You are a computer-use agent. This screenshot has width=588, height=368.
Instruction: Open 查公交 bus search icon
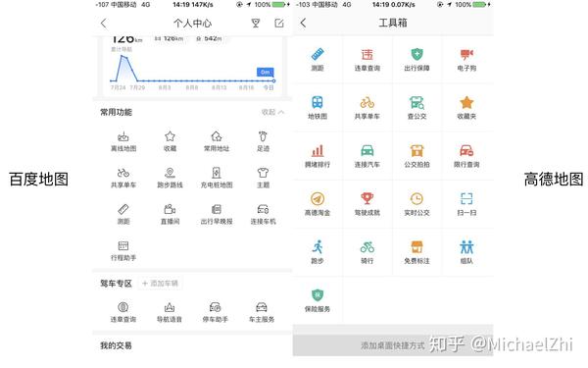(417, 108)
